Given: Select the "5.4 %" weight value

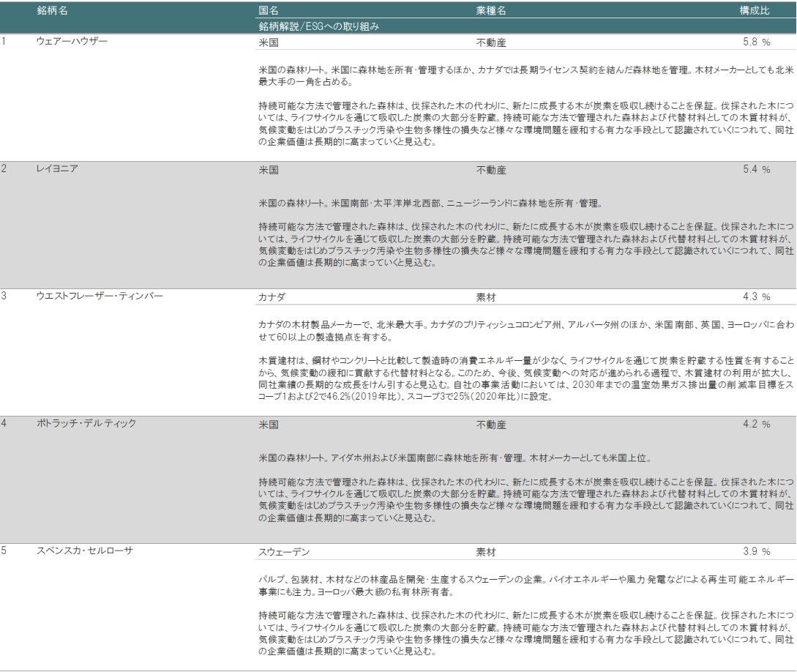Looking at the screenshot, I should click(756, 169).
